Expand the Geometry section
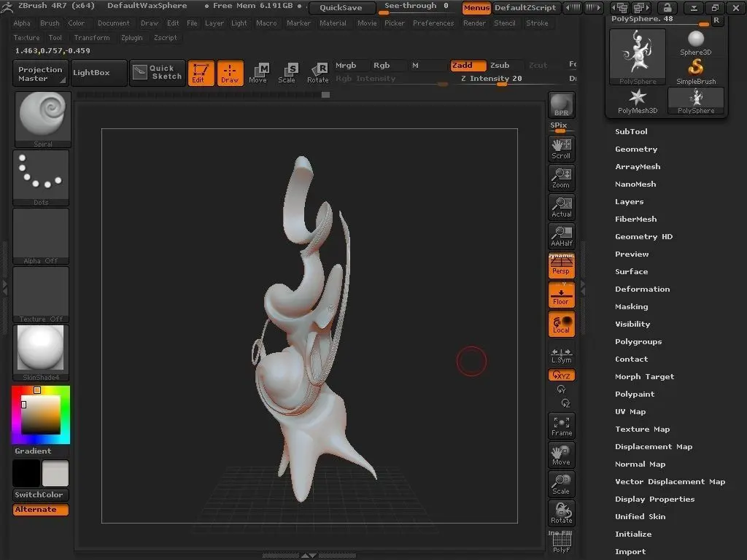Screen dimensions: 747x560 (636, 149)
